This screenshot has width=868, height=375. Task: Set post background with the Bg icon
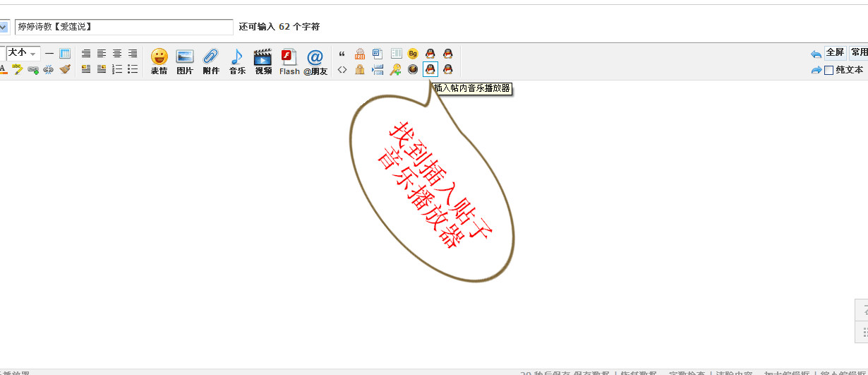[413, 54]
